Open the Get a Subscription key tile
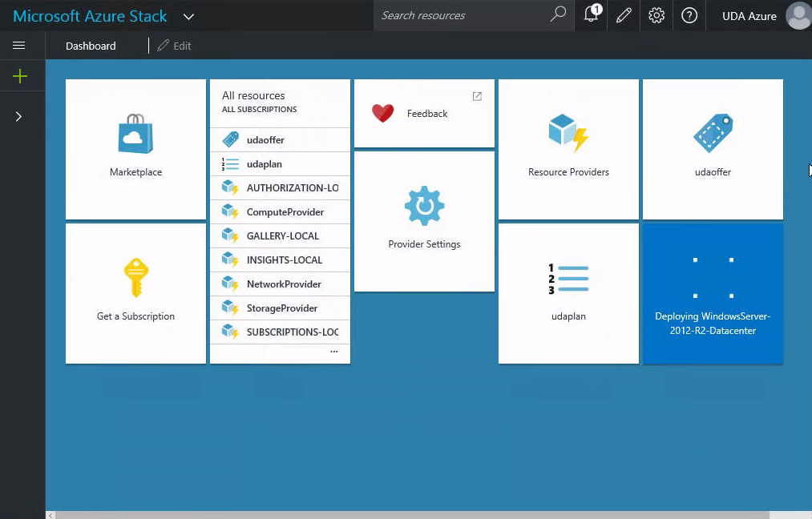This screenshot has height=519, width=812. (135, 292)
